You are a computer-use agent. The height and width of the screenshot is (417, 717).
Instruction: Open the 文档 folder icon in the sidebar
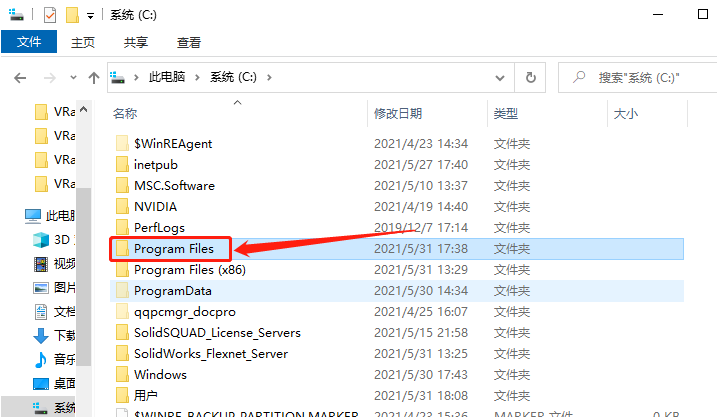(x=41, y=312)
